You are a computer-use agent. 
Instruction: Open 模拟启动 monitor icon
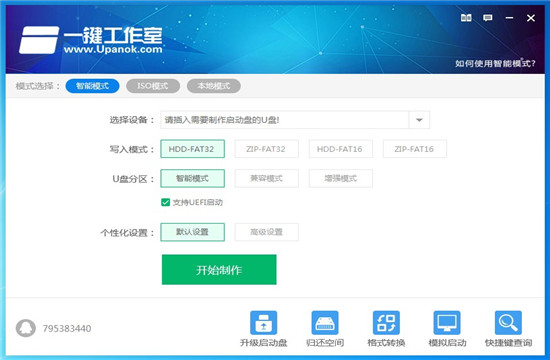tap(447, 323)
